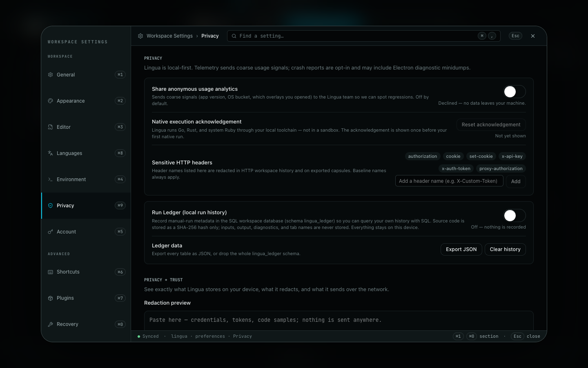Click the Privacy breadcrumb item
588x368 pixels.
click(210, 36)
